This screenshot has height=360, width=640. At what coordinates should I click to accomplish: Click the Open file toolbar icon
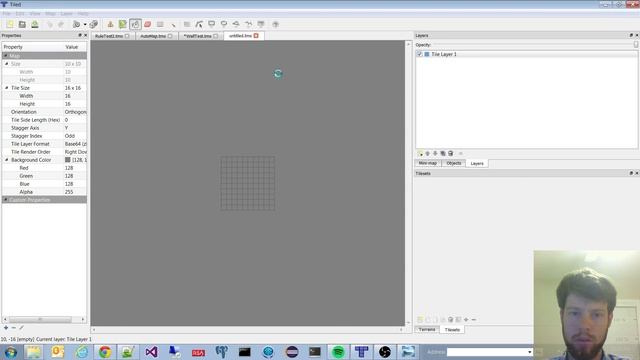tap(22, 24)
